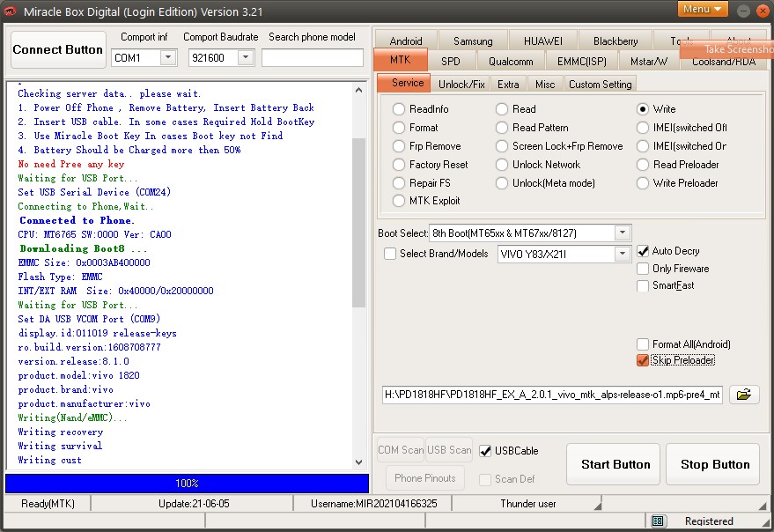Open the EMMC(ISP) tab
Screen dimensions: 774x532
click(x=581, y=62)
